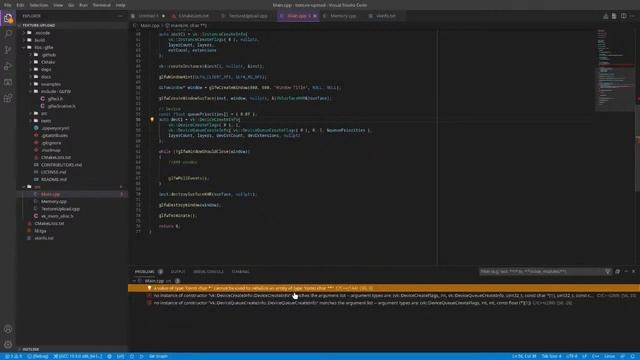Viewport: 640px width, 360px height.
Task: Click the Explorer more actions ellipsis
Action: pyautogui.click(x=120, y=16)
